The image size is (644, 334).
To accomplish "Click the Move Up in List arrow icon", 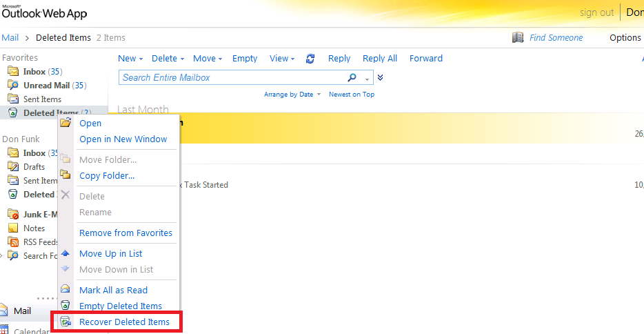I will (x=66, y=253).
